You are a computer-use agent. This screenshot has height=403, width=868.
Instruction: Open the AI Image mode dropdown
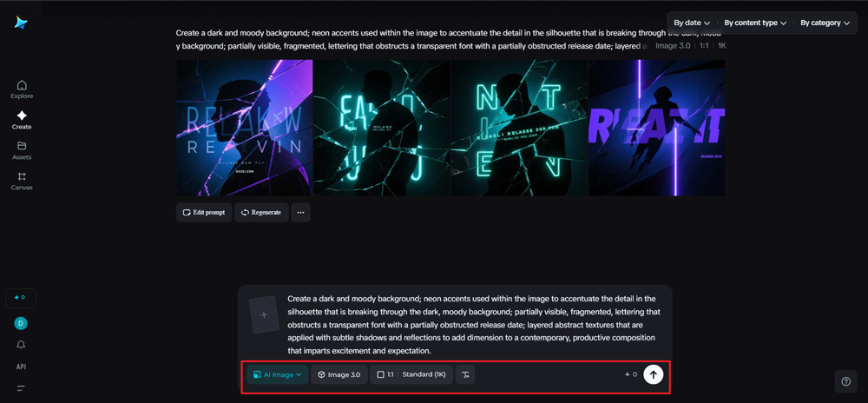pos(278,374)
